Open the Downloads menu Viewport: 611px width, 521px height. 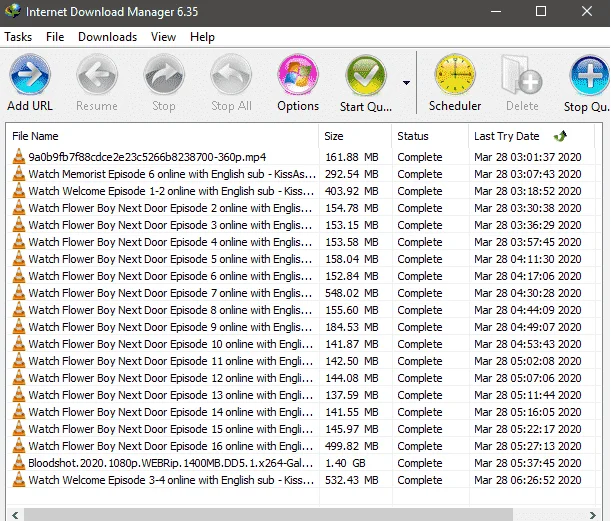coord(108,37)
